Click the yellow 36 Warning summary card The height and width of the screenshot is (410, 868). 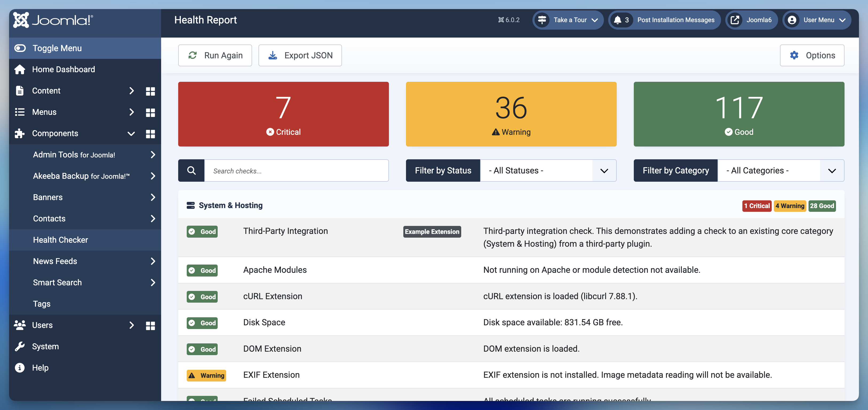click(511, 114)
